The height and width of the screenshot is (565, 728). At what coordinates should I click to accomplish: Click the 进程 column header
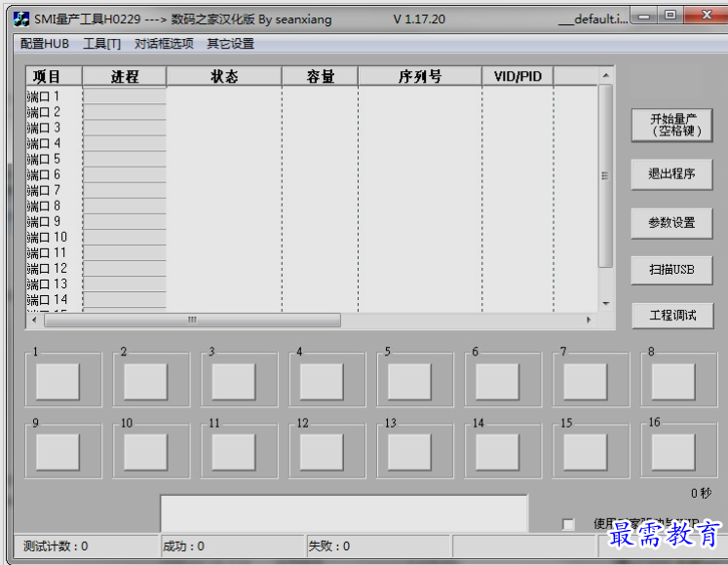[x=124, y=76]
